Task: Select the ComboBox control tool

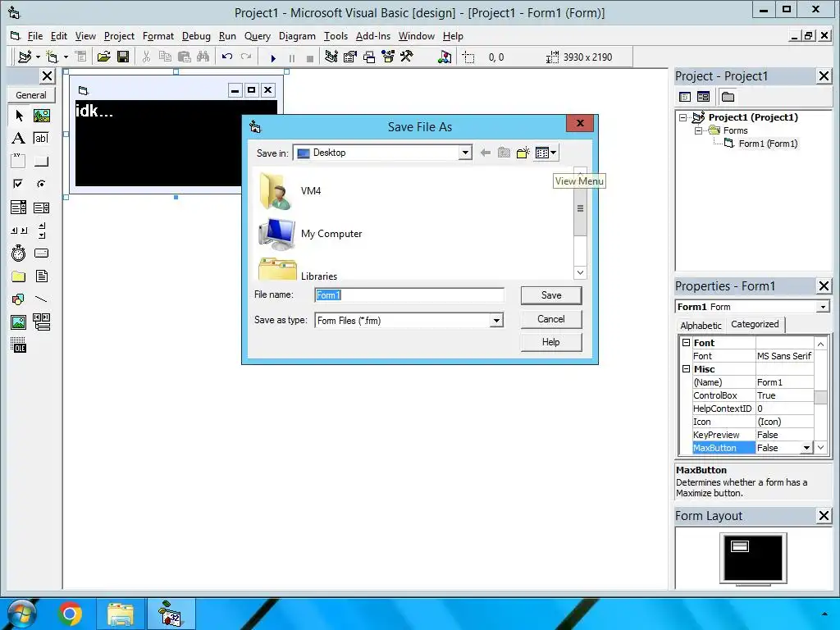Action: 19,208
